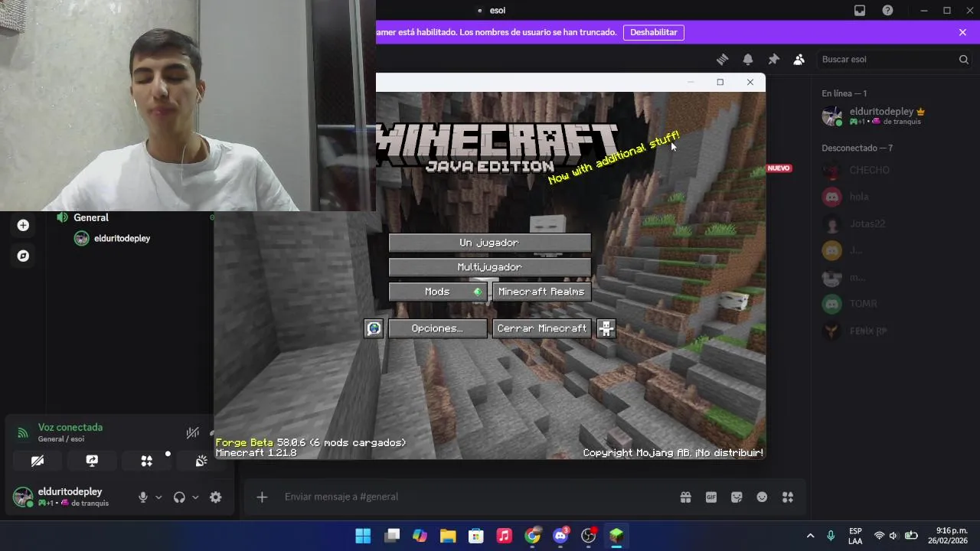Open Minecraft language globe icon

[x=374, y=328]
